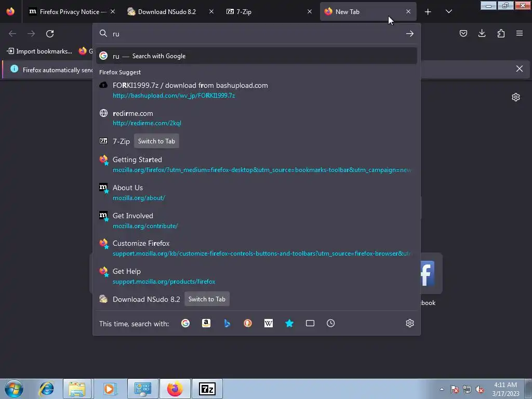Open the Extensions puzzle icon

click(501, 33)
